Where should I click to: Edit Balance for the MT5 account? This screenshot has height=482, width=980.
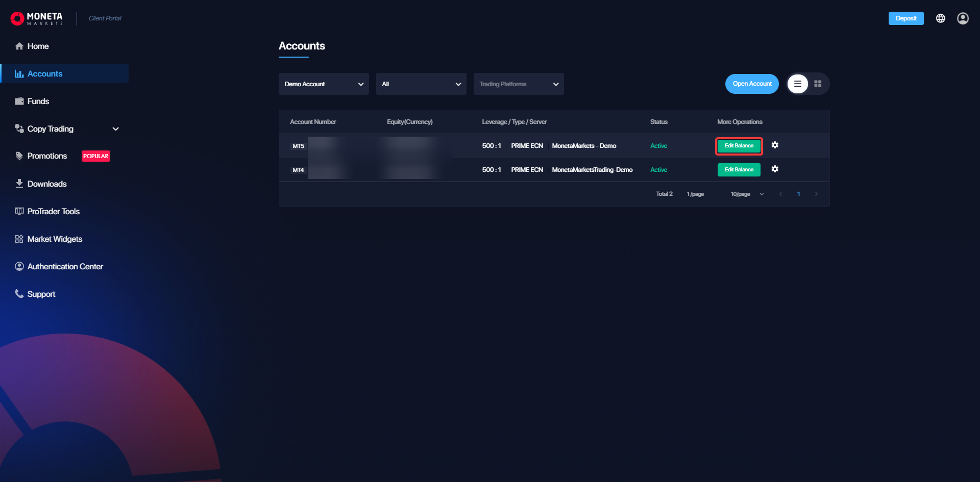(739, 146)
